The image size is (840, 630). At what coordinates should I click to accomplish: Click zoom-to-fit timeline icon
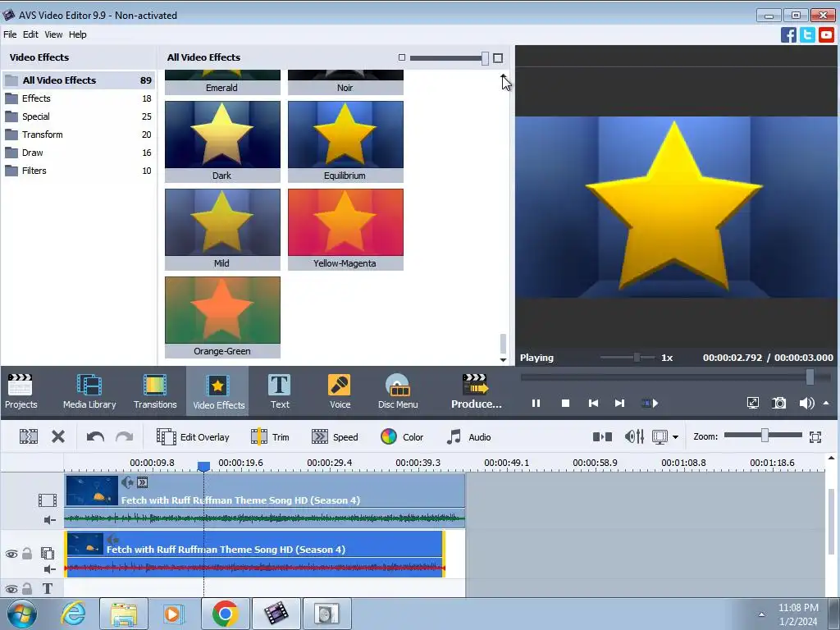[815, 437]
